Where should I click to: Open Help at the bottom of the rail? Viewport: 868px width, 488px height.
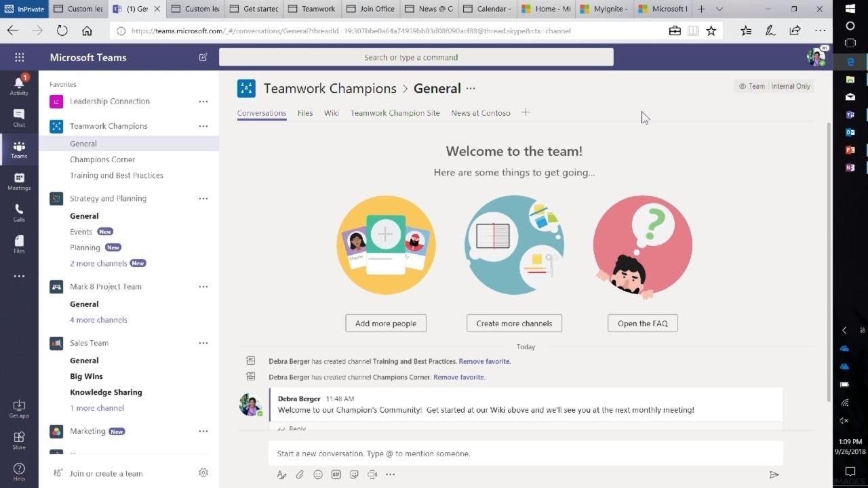[19, 472]
